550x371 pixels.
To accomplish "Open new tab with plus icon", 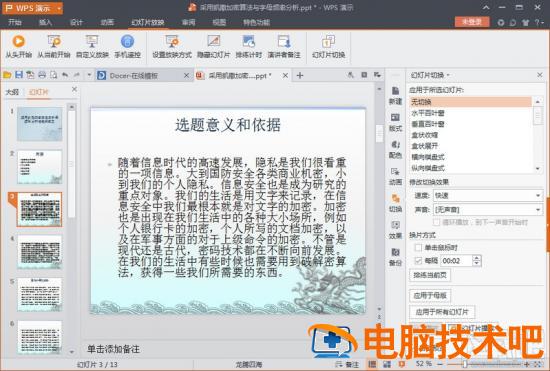I will click(x=300, y=75).
